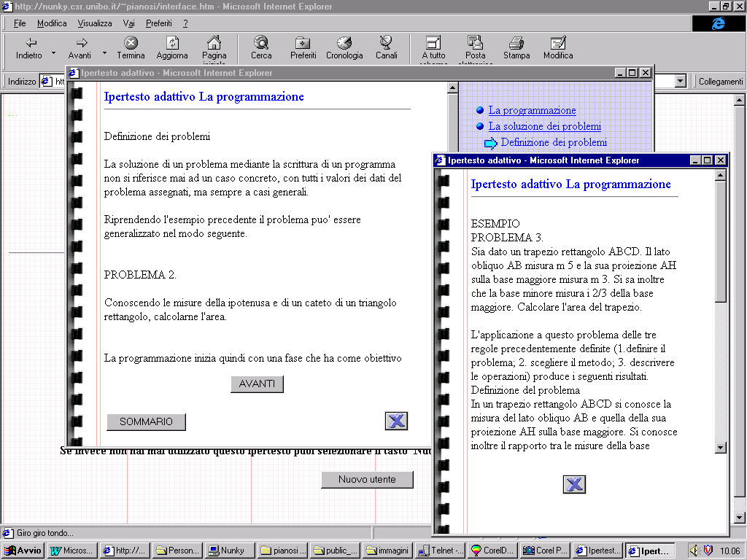Expand the Avanti history dropdown arrow
Image resolution: width=747 pixels, height=560 pixels.
(x=104, y=52)
